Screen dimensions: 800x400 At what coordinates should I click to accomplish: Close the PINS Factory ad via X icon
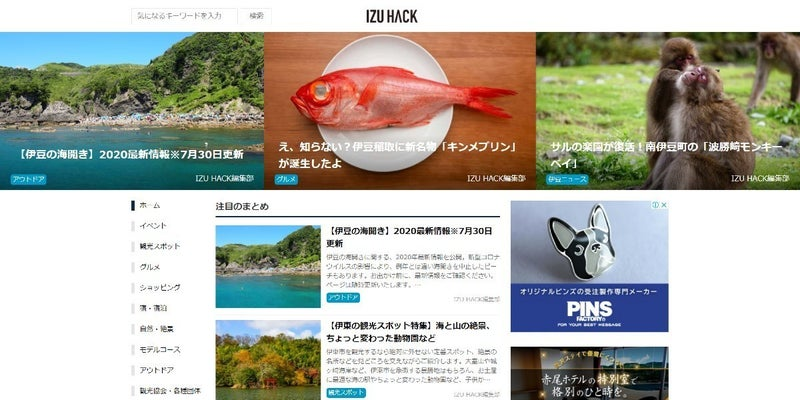click(x=664, y=205)
